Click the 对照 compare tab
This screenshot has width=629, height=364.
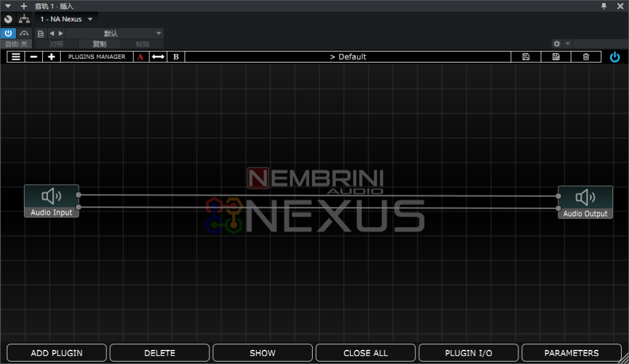pyautogui.click(x=56, y=44)
